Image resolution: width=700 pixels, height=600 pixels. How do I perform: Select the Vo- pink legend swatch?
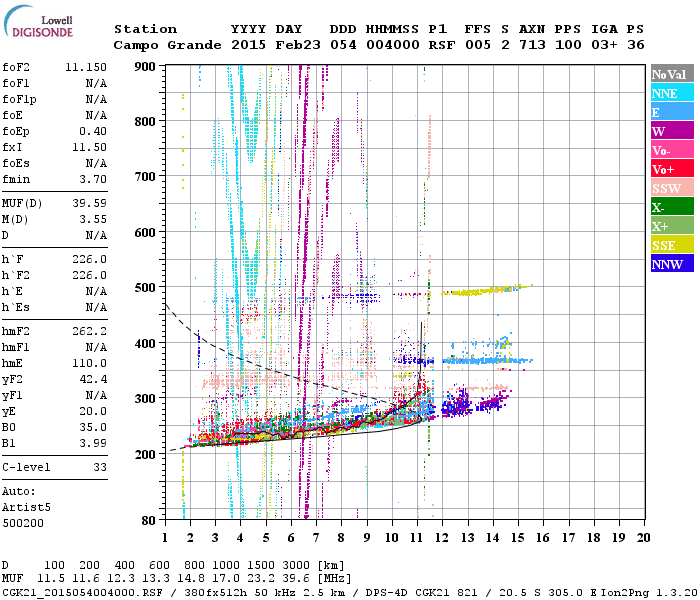[672, 150]
